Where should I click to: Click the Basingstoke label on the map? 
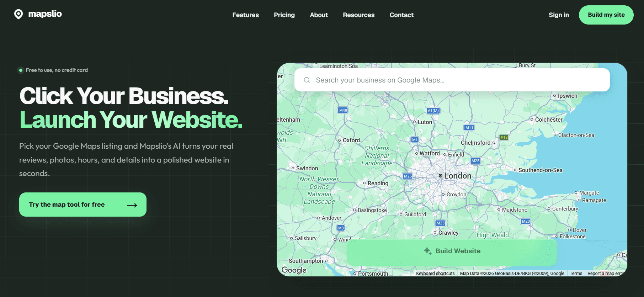pyautogui.click(x=372, y=210)
